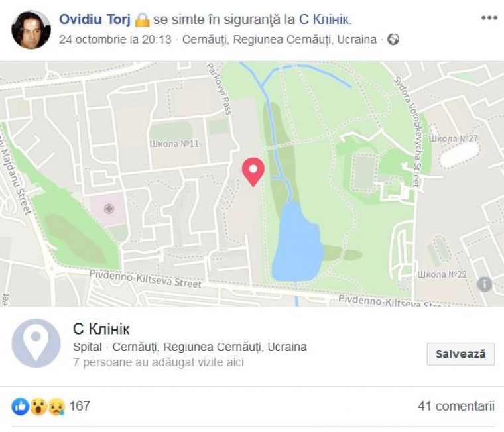Click the Salvează button
504x432 pixels.
461,354
